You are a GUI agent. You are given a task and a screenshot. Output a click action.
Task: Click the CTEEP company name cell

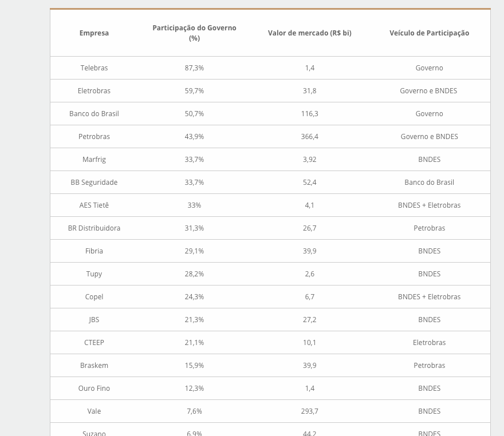pyautogui.click(x=94, y=343)
